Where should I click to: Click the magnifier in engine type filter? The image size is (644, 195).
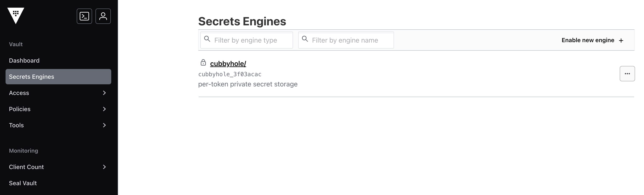(207, 39)
